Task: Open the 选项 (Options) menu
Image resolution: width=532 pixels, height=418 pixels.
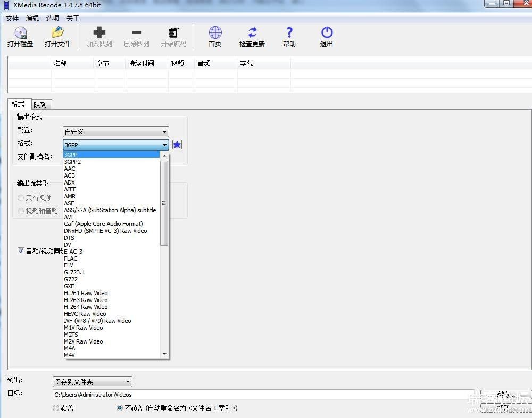Action: (53, 18)
